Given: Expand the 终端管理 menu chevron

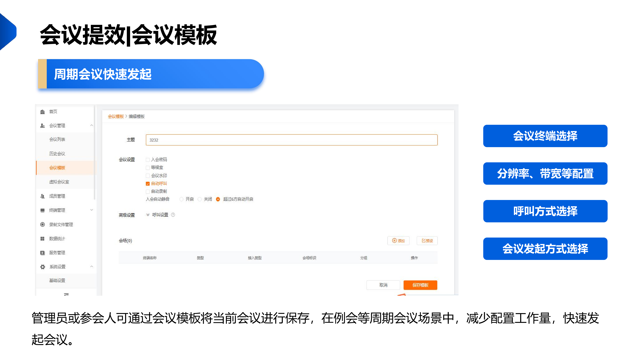Looking at the screenshot, I should 92,210.
